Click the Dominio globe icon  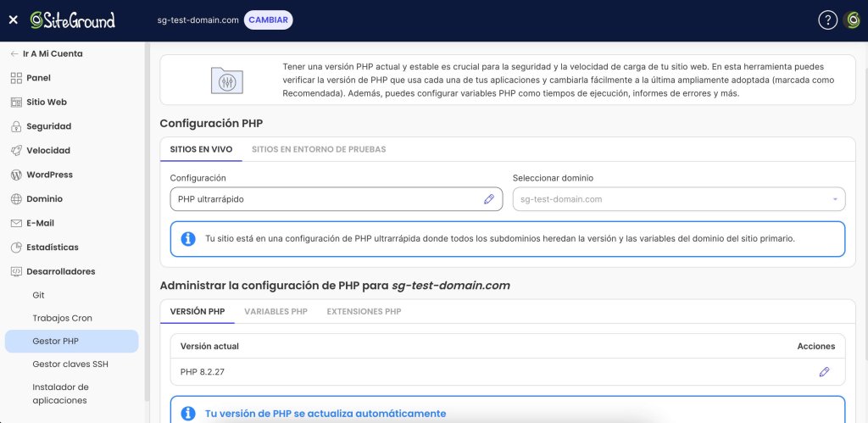16,198
